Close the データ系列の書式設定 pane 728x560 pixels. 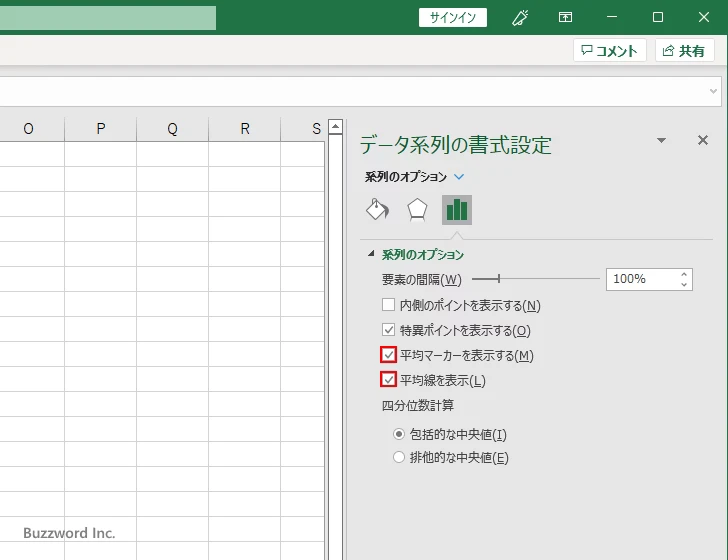tap(703, 140)
